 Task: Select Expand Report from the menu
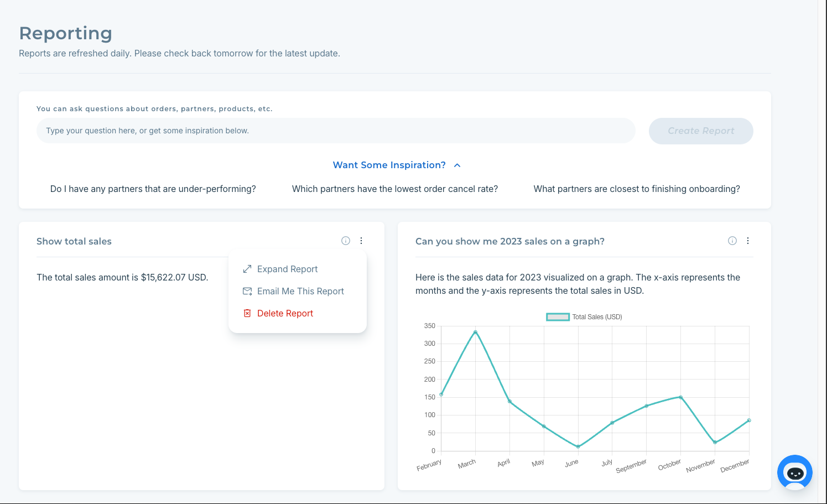tap(287, 269)
